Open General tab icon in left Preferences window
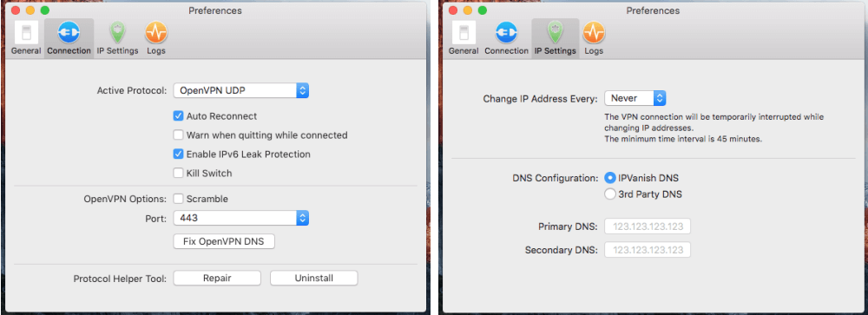The width and height of the screenshot is (868, 315). pos(26,32)
